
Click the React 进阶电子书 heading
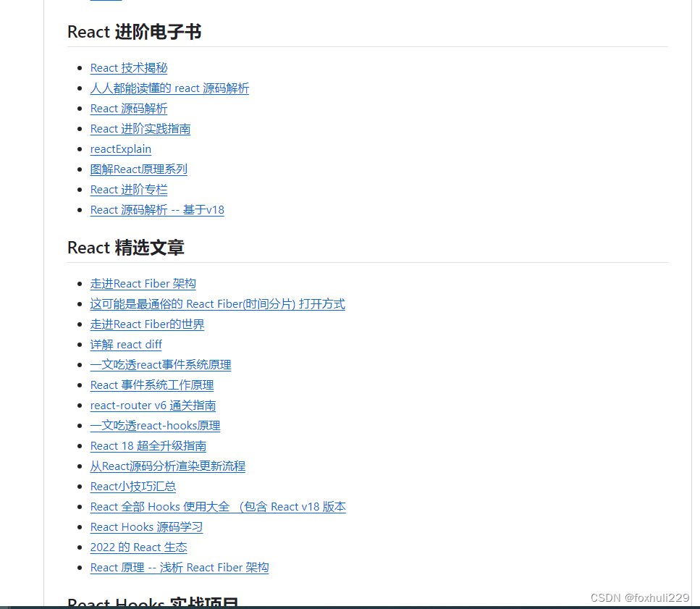tap(135, 32)
